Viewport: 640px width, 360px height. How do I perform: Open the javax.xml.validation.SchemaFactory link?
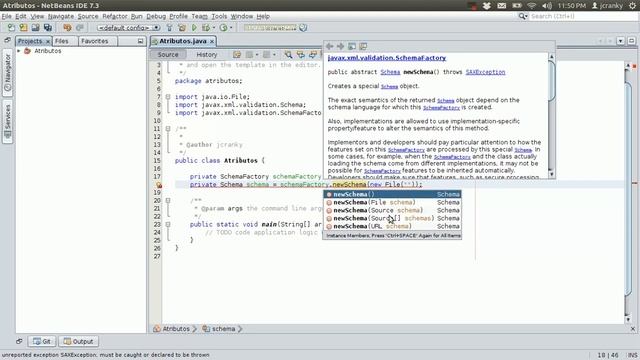[x=387, y=58]
